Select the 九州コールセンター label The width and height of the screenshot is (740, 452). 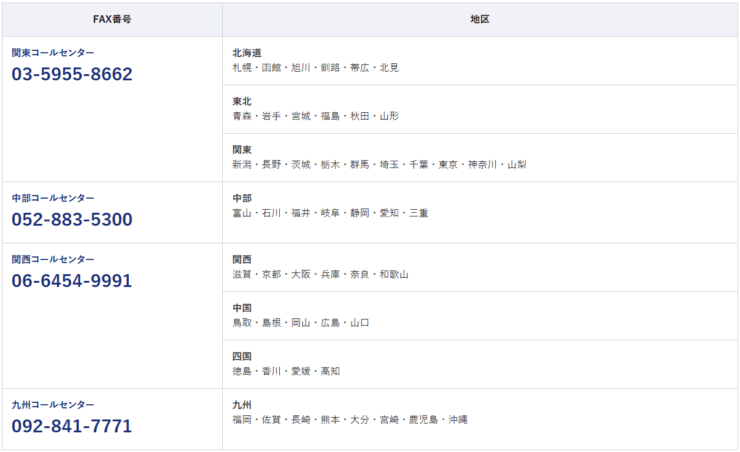coord(53,405)
